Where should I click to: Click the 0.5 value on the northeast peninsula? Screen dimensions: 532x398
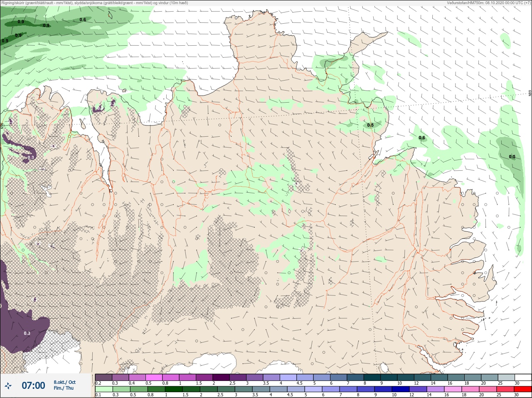coord(370,125)
